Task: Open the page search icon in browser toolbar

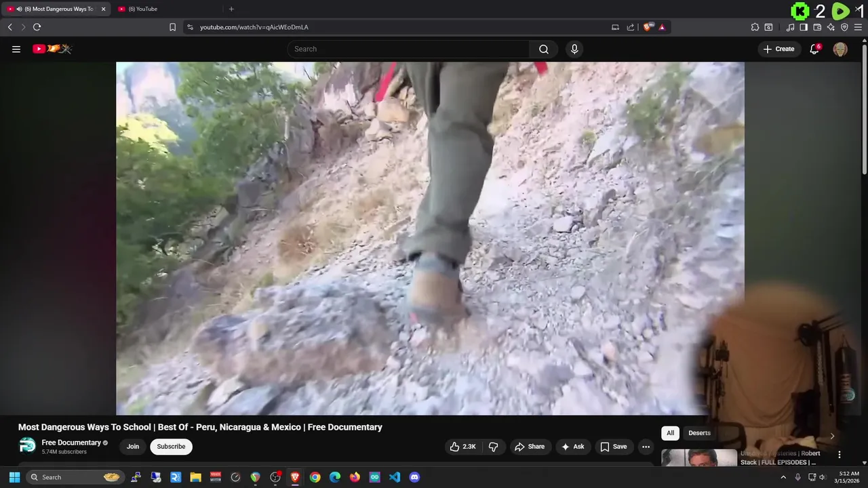Action: point(768,27)
